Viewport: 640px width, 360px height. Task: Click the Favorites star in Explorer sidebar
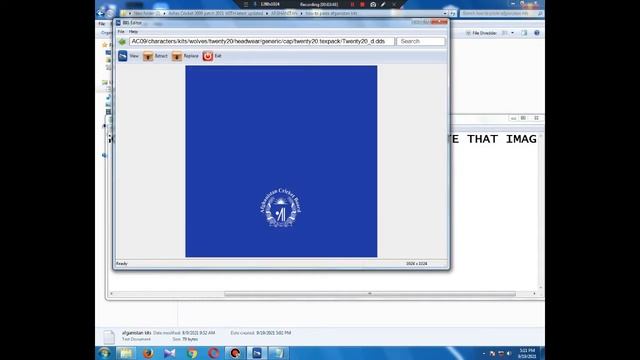click(105, 45)
